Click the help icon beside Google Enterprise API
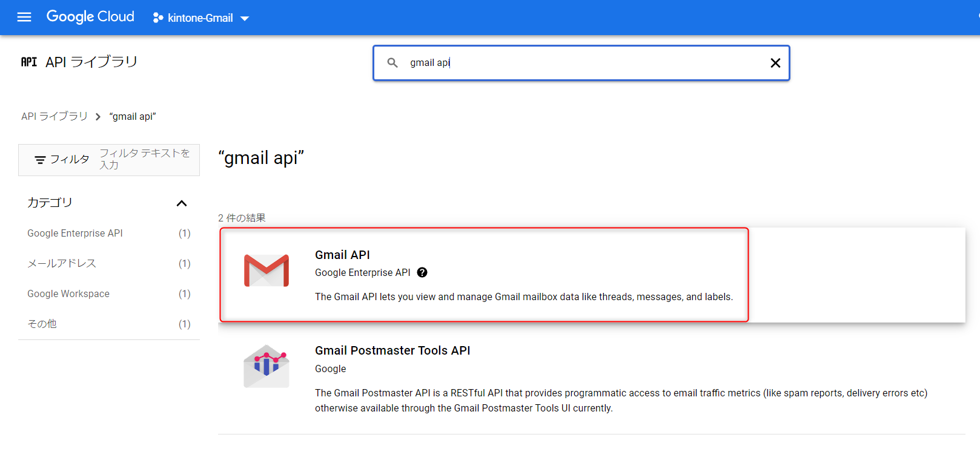Image resolution: width=980 pixels, height=449 pixels. pos(422,272)
